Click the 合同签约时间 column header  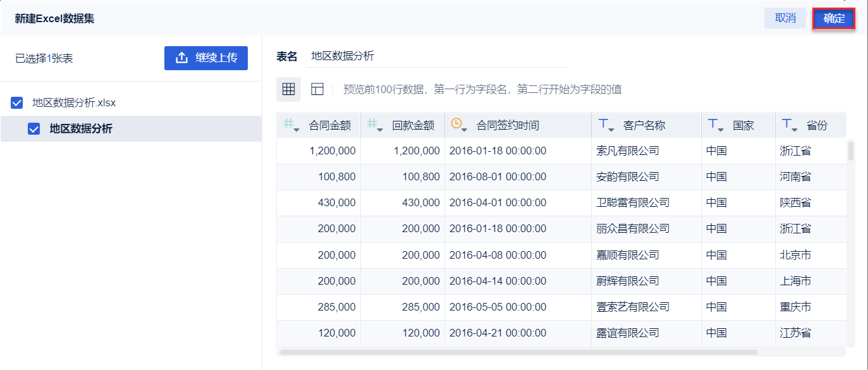(x=508, y=125)
